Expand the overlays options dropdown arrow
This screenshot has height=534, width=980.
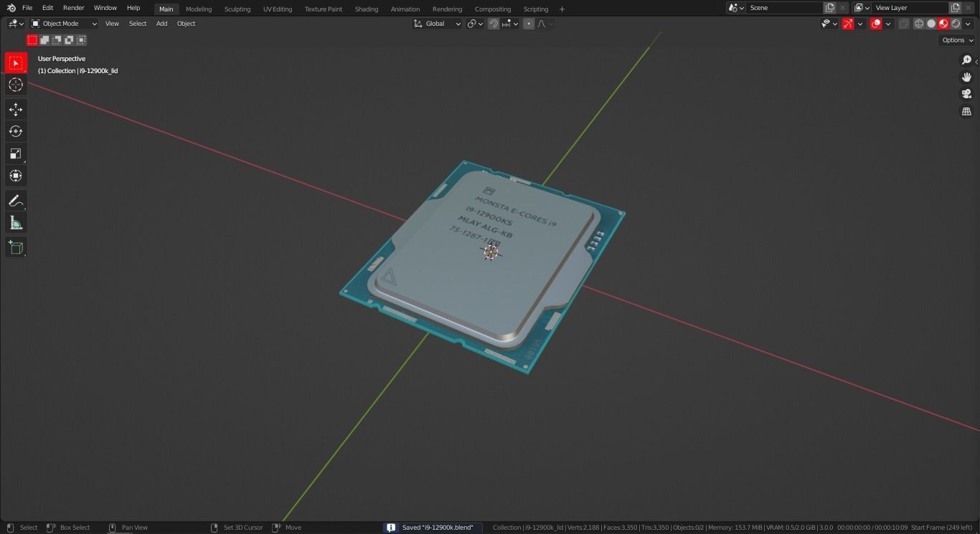point(888,24)
